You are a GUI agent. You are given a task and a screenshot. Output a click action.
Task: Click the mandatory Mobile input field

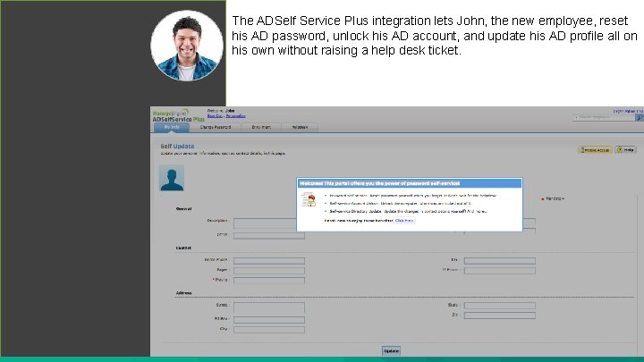(269, 281)
